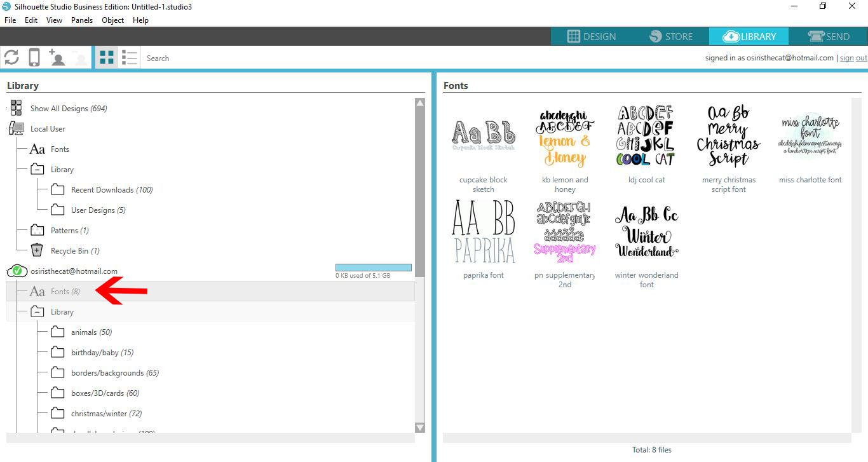Click the User Designs folder icon
868x462 pixels.
click(x=58, y=210)
